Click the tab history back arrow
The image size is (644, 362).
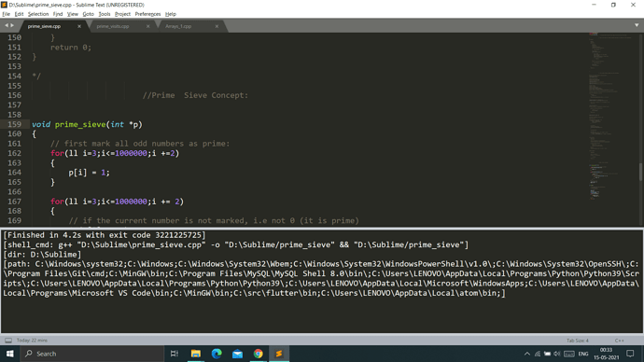(7, 25)
